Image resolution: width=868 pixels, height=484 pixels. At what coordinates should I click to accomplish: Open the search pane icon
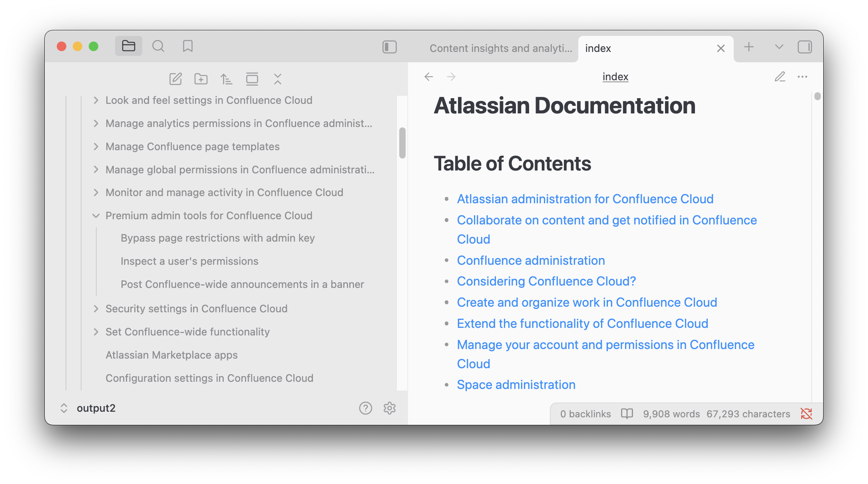[158, 46]
